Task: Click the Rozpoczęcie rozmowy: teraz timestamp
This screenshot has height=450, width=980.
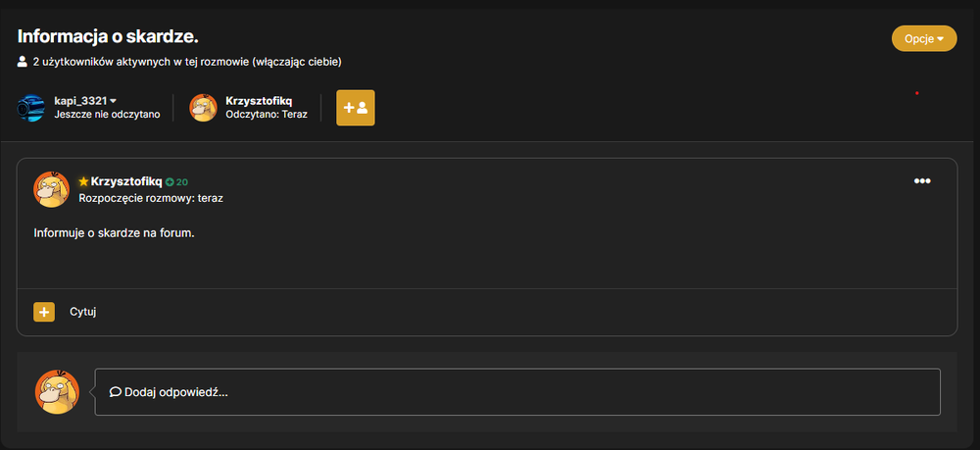Action: click(x=151, y=199)
